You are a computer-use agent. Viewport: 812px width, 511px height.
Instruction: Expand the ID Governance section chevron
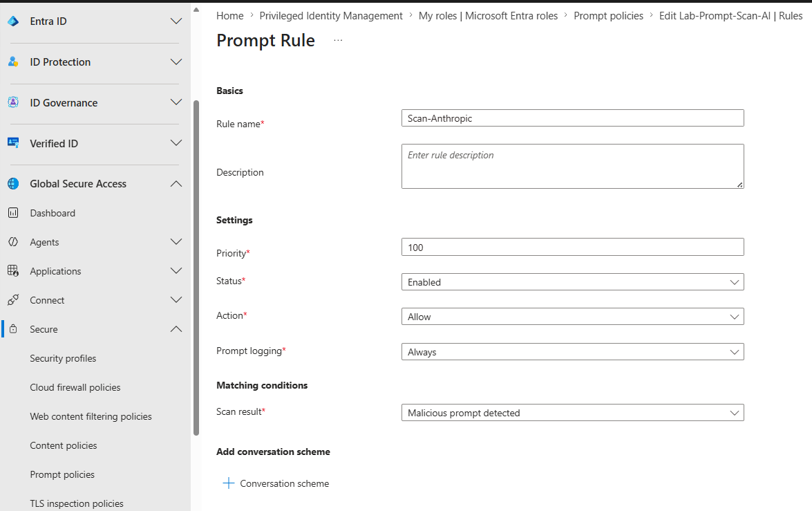click(x=176, y=102)
